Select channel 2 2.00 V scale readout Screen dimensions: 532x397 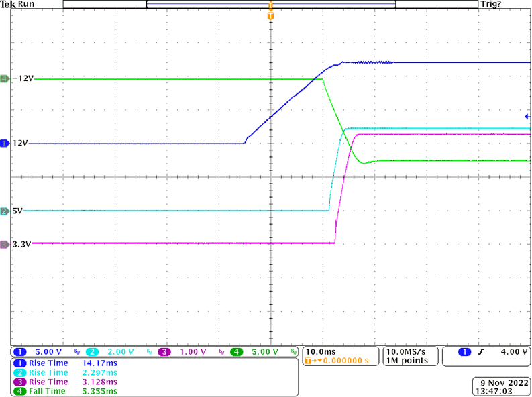coord(120,352)
